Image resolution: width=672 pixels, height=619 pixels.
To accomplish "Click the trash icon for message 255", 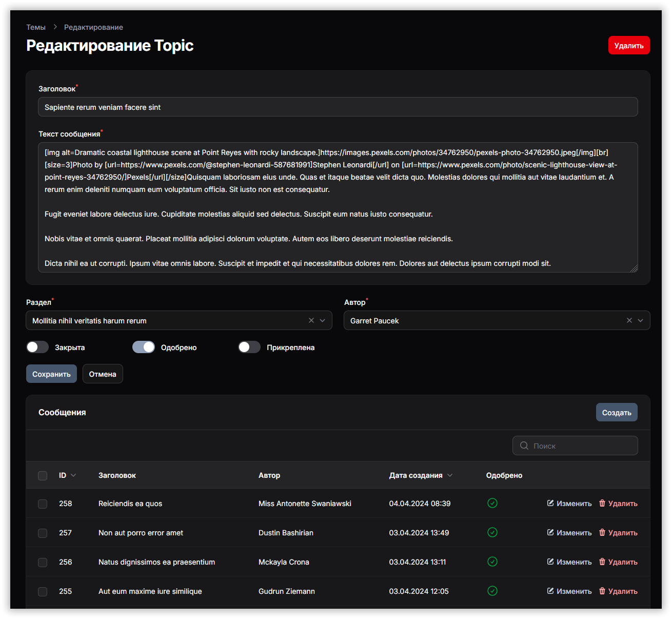I will [x=602, y=591].
